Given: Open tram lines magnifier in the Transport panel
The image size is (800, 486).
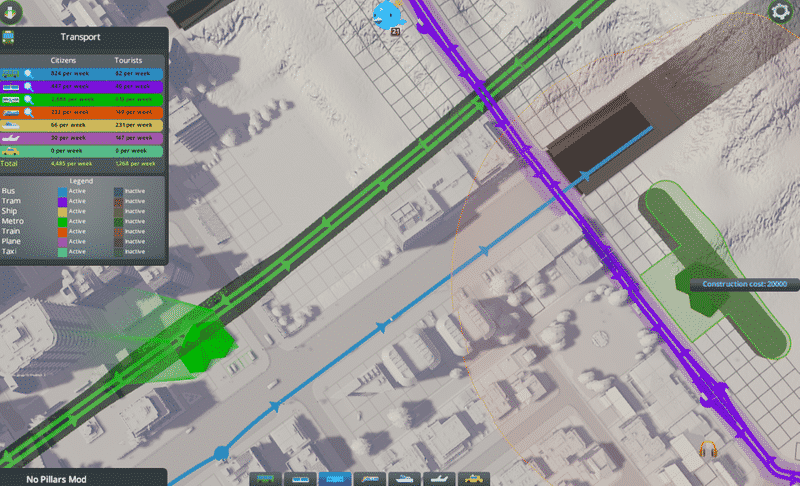Looking at the screenshot, I should [29, 87].
